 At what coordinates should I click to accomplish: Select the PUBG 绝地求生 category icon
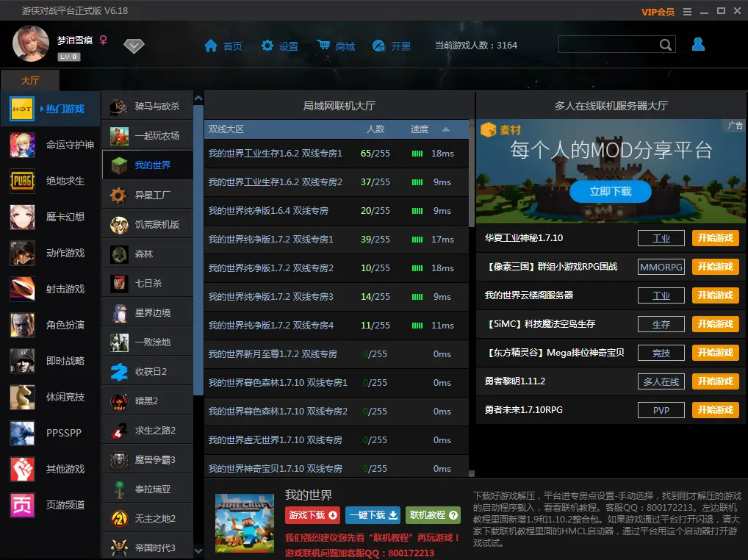(23, 182)
